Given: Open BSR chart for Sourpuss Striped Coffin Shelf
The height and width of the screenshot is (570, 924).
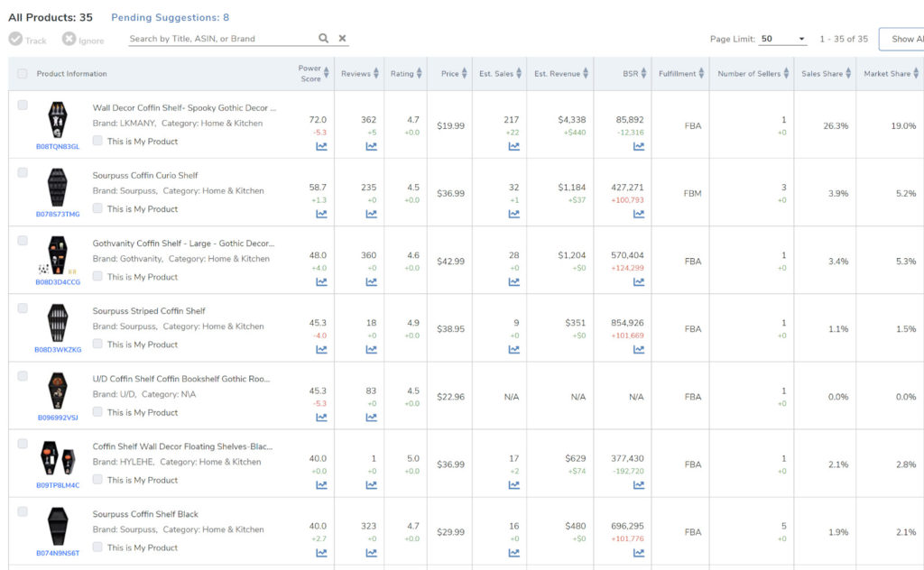Looking at the screenshot, I should 639,350.
